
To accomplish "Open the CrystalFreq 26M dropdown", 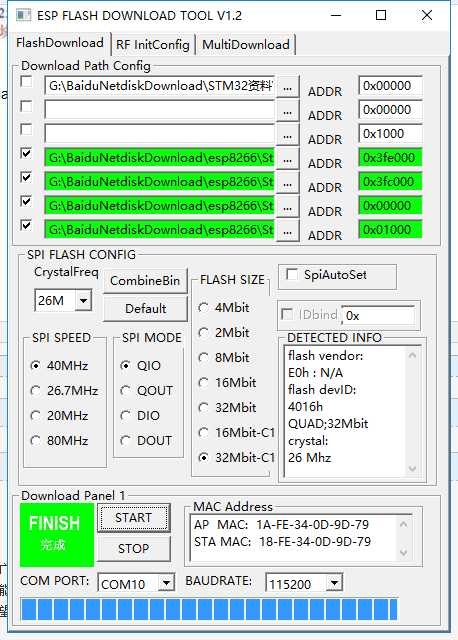I will [83, 301].
